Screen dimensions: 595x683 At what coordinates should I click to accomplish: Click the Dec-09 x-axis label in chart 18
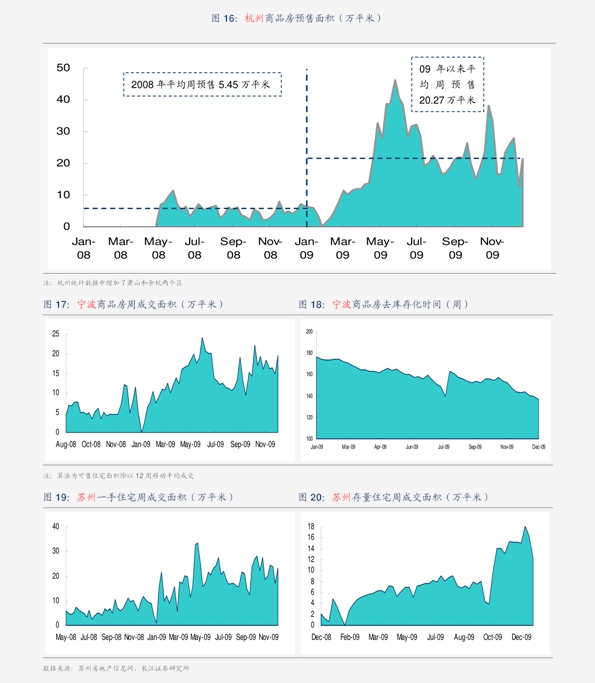(539, 447)
